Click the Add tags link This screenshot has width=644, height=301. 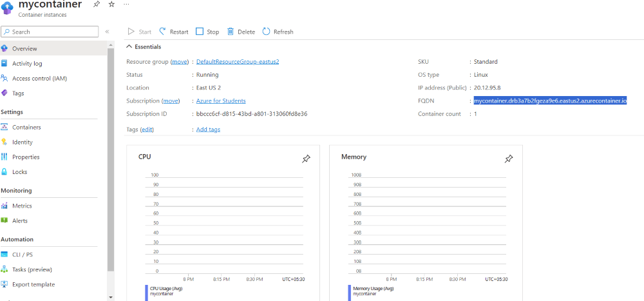coord(208,130)
